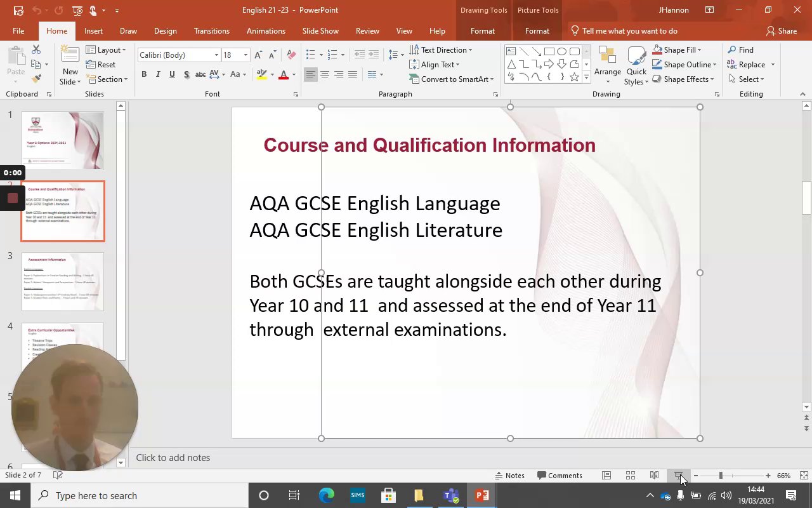Click the Share button
812x508 pixels.
click(x=781, y=30)
